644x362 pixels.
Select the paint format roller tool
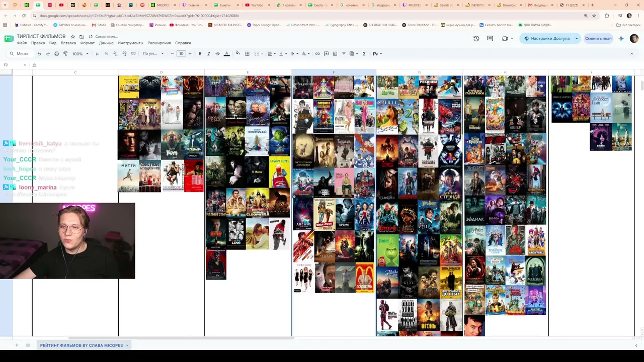point(65,54)
